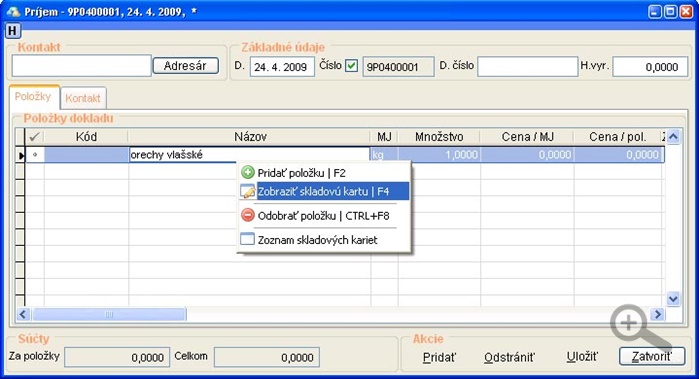Click the D. číslo input field
The image size is (699, 379).
(527, 66)
